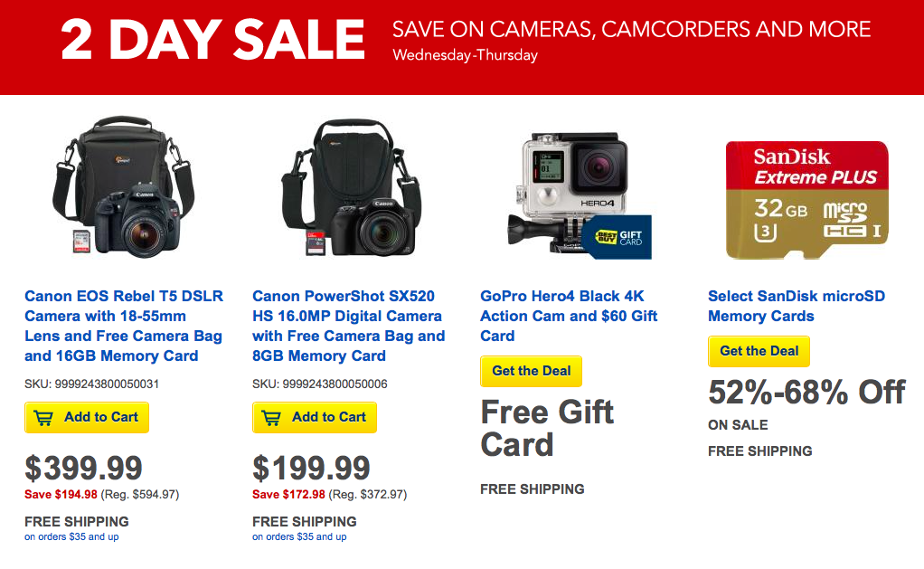Open the Select SanDisk microSD Memory Cards link

point(797,306)
